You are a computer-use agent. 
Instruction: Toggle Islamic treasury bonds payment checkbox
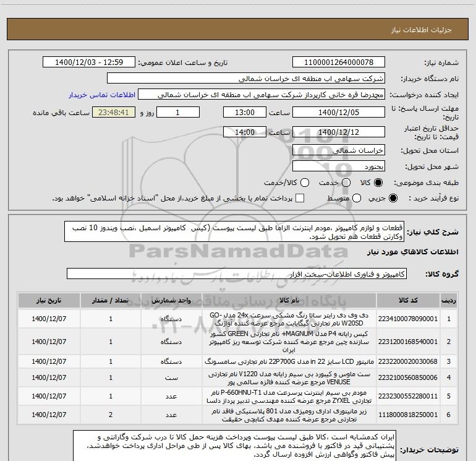point(300,198)
